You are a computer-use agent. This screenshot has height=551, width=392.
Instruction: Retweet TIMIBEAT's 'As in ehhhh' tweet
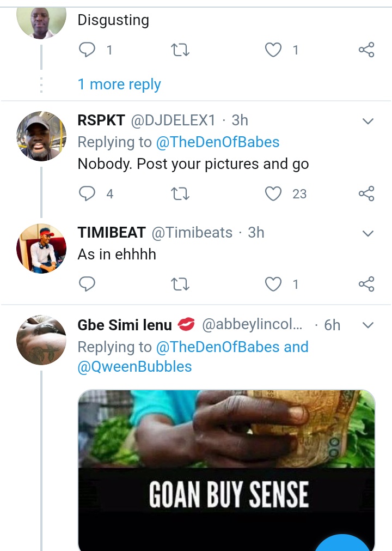[180, 284]
